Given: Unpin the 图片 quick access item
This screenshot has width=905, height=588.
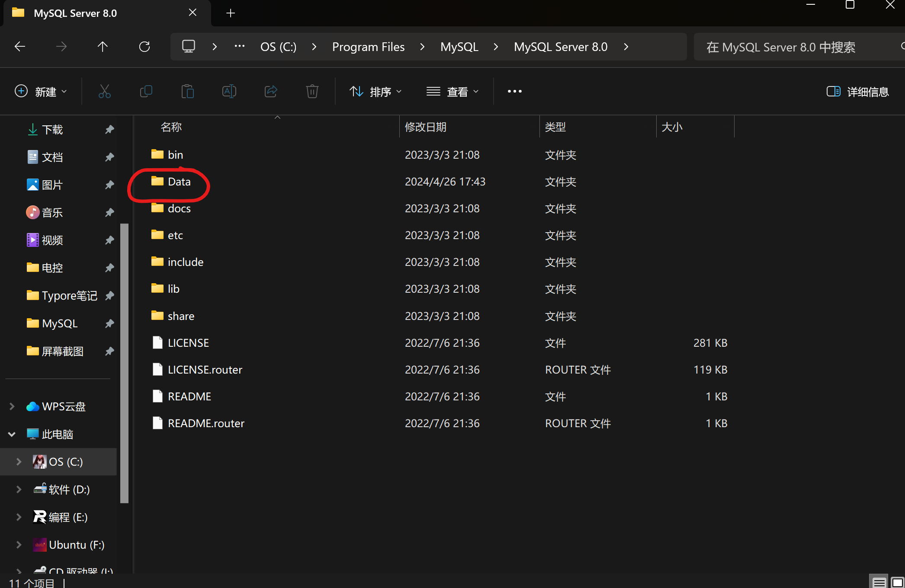Looking at the screenshot, I should [109, 185].
